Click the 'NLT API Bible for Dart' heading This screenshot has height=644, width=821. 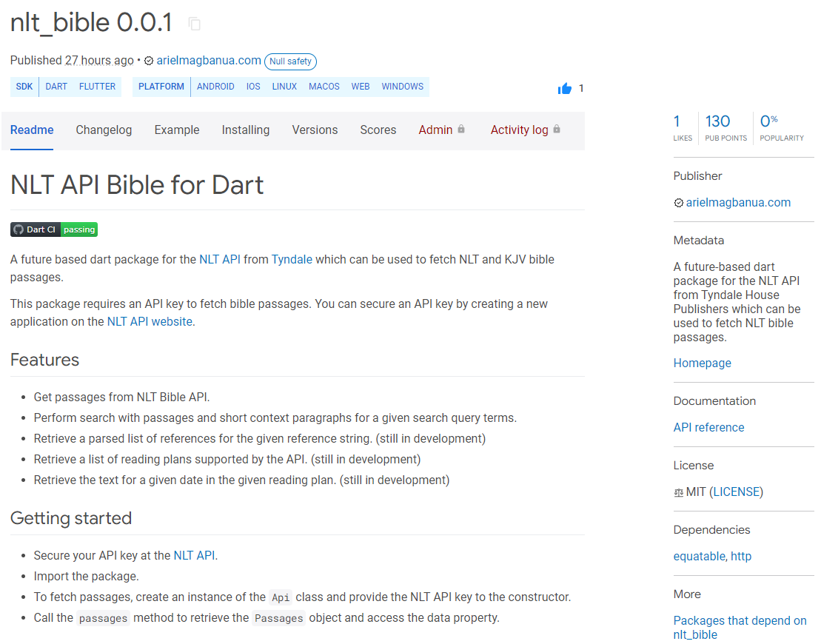click(x=137, y=185)
